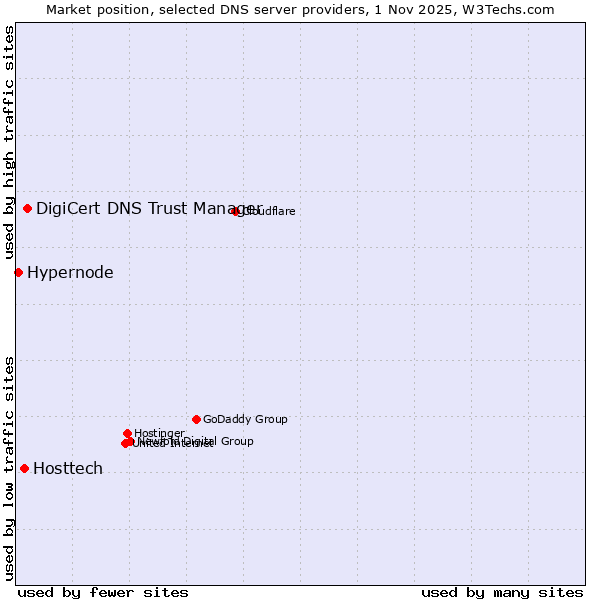Select the Hosttech text label
Viewport: 600px width, 600px height.
click(68, 468)
